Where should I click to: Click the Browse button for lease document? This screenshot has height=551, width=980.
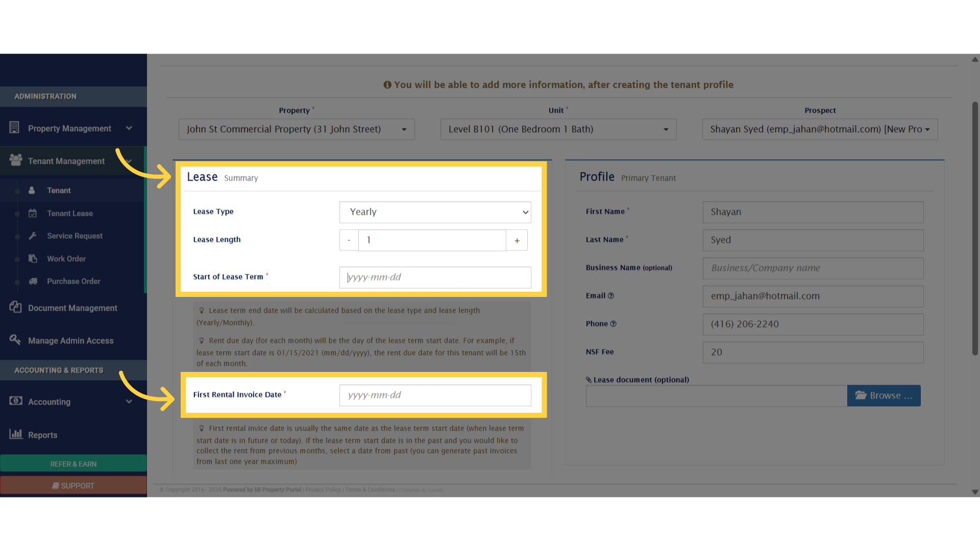pos(884,395)
